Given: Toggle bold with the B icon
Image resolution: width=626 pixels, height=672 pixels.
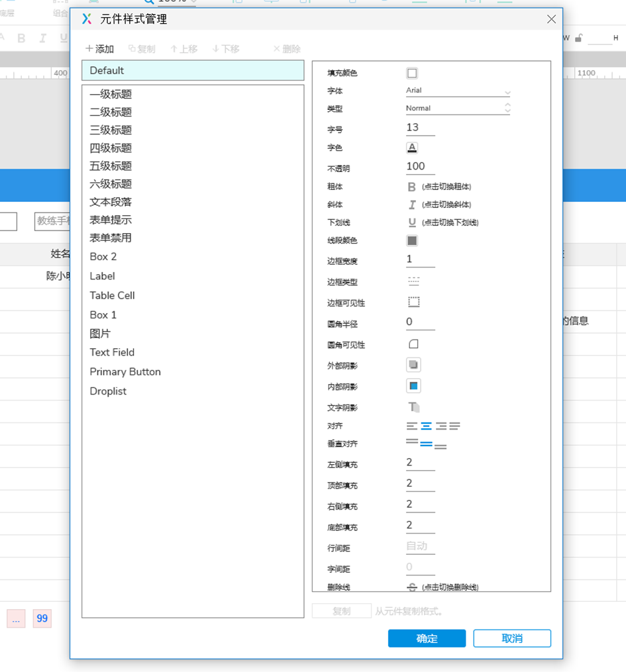Looking at the screenshot, I should click(411, 187).
